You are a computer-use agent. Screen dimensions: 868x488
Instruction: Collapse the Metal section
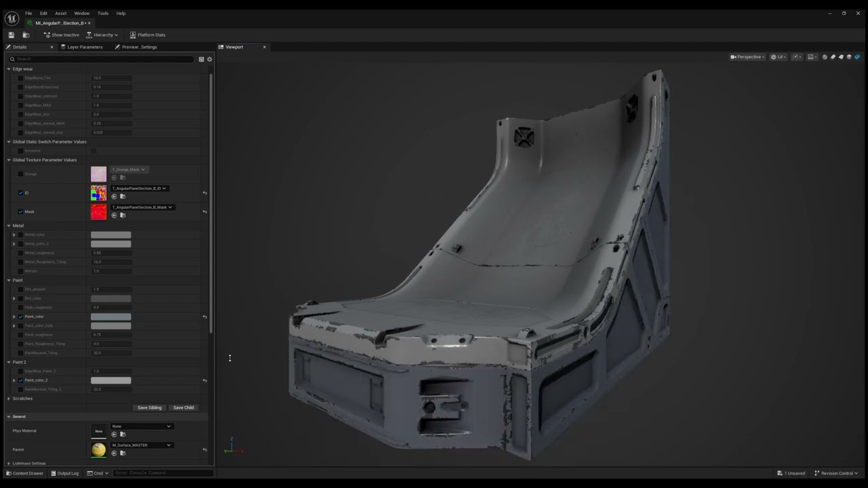[x=9, y=226]
